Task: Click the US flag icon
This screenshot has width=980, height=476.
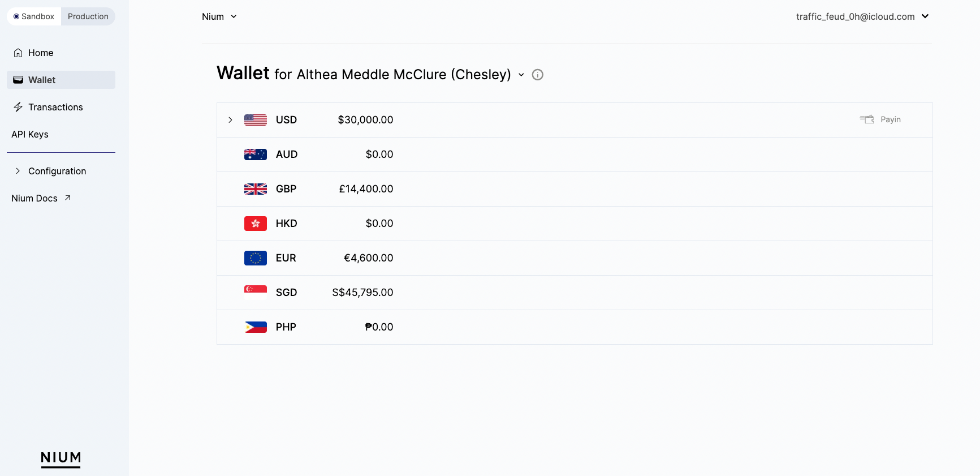Action: coord(256,120)
